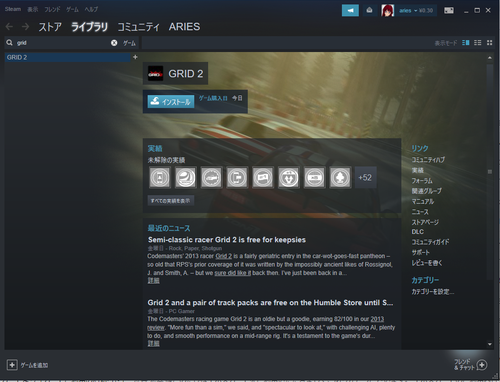This screenshot has height=382, width=500.
Task: Open Friends & Chat panel
Action: point(470,365)
